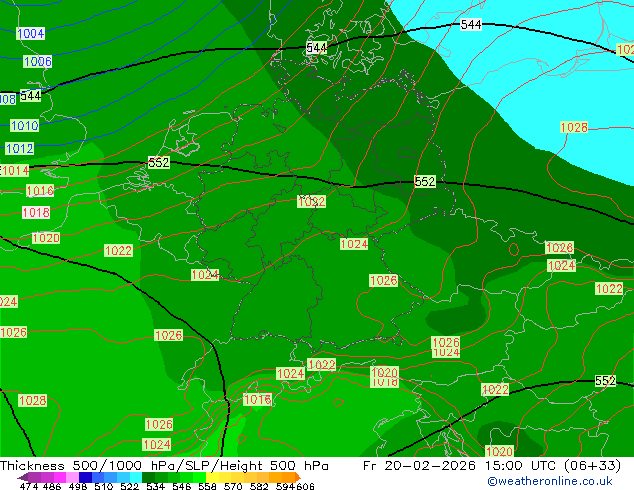This screenshot has height=490, width=634.
Task: Click the 544 height label inside the cyan area
Action: pos(471,25)
